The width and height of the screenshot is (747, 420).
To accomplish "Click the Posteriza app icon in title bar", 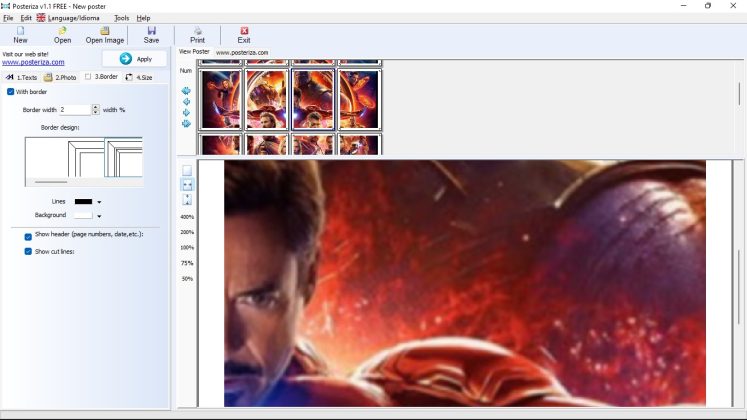I will click(x=5, y=6).
